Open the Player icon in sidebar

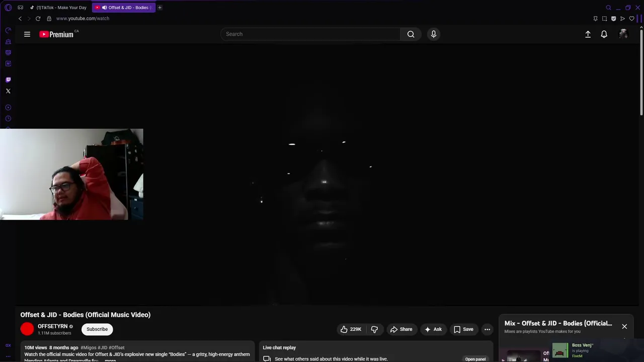coord(8,108)
